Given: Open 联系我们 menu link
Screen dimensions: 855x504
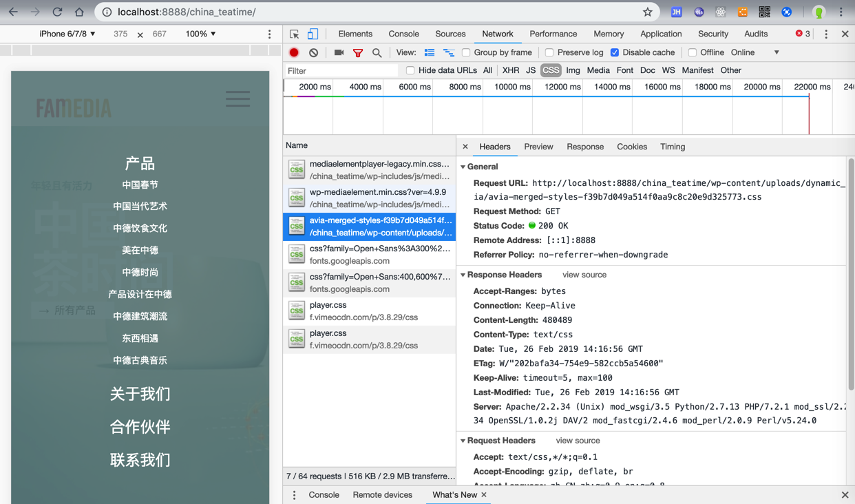Looking at the screenshot, I should tap(140, 460).
